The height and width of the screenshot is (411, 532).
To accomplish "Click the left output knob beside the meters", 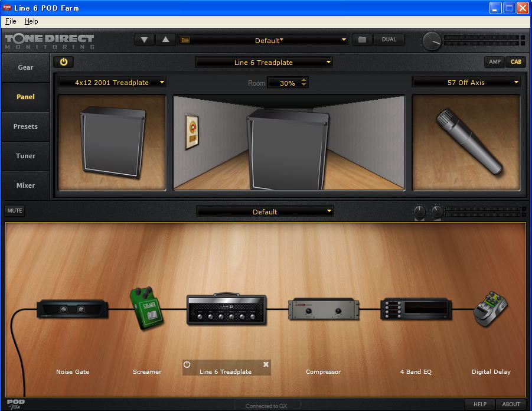I will (x=419, y=212).
